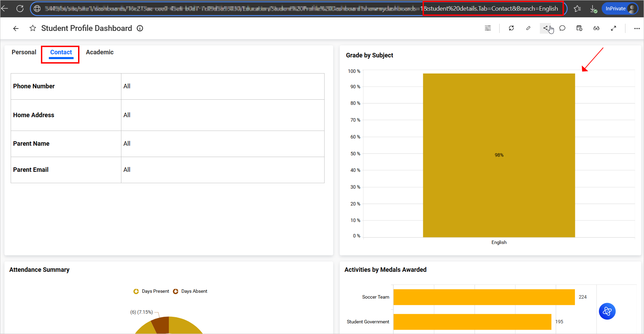Select the Edit pencil icon
644x334 pixels.
click(528, 28)
